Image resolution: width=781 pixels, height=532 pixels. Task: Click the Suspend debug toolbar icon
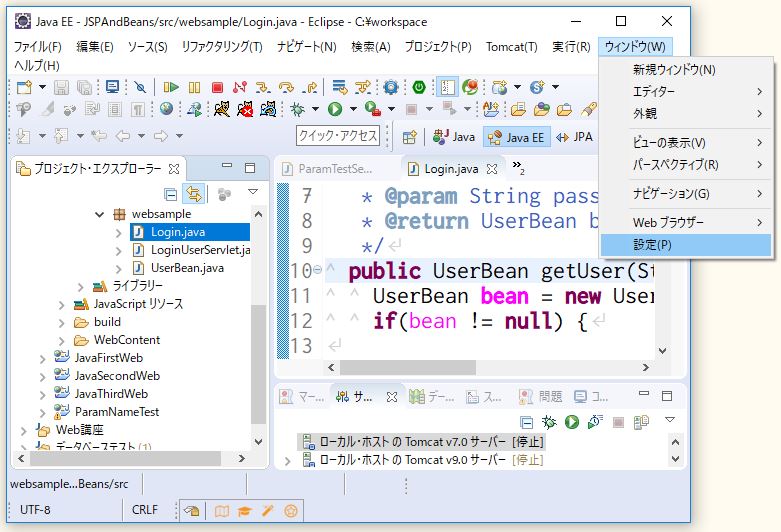tap(194, 88)
